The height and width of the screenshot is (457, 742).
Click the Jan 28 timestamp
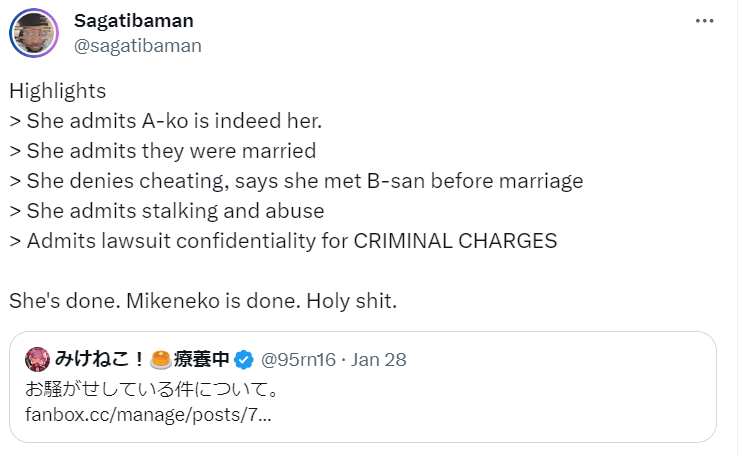click(x=380, y=360)
